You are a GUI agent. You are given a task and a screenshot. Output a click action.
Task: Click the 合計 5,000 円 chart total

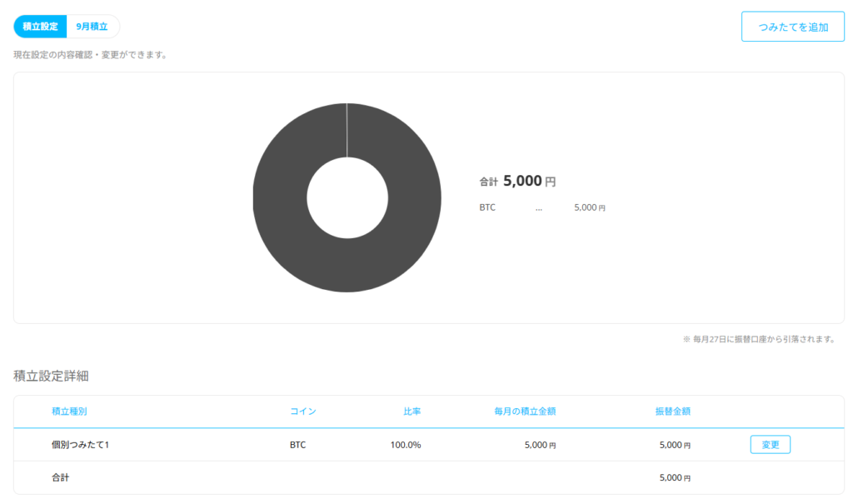[x=517, y=181]
